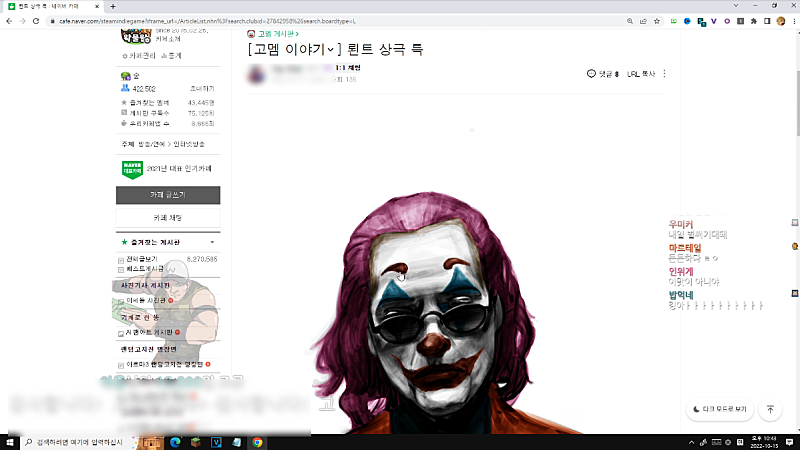Close the Naver cafe browser tab

coord(97,7)
